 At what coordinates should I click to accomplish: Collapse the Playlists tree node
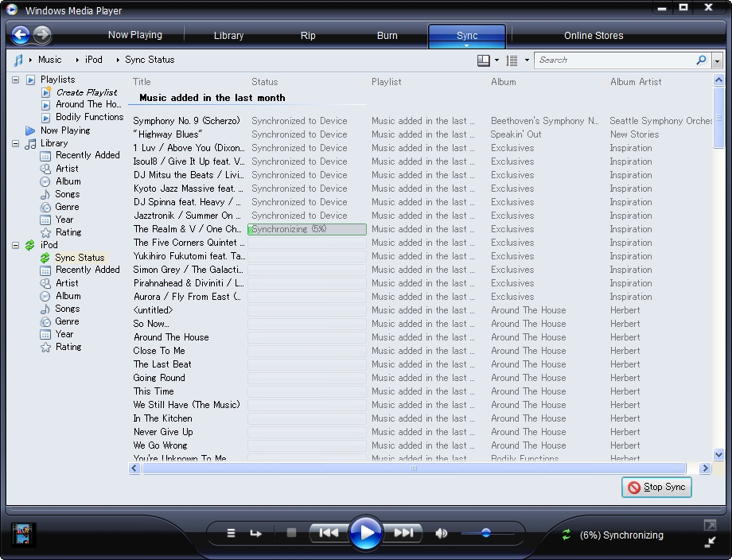[x=15, y=80]
